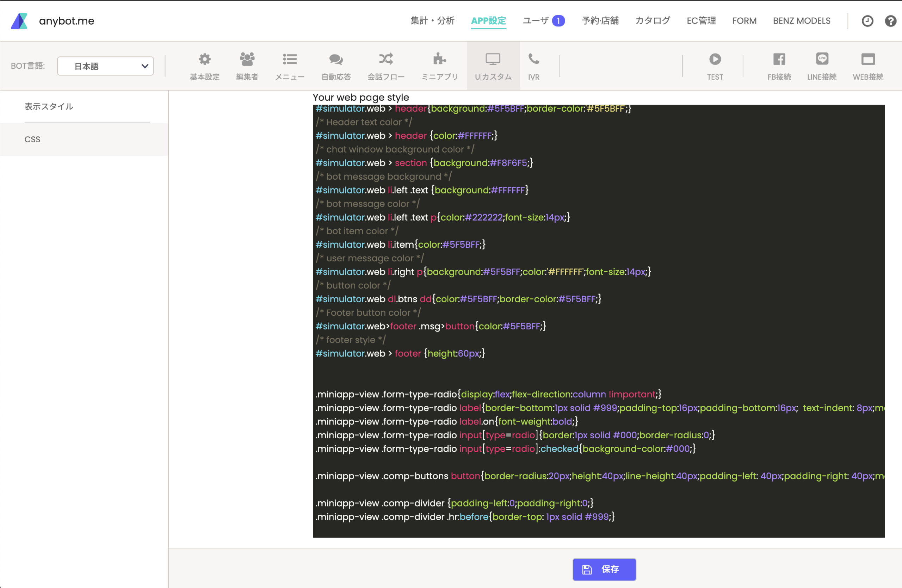Viewport: 902px width, 588px height.
Task: Click the footer .msg>button color line
Action: tap(431, 327)
